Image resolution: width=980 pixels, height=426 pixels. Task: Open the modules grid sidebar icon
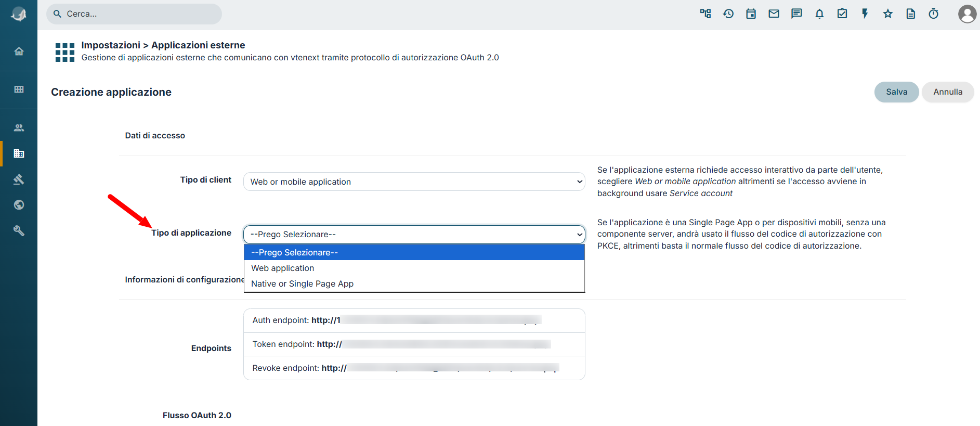[19, 89]
